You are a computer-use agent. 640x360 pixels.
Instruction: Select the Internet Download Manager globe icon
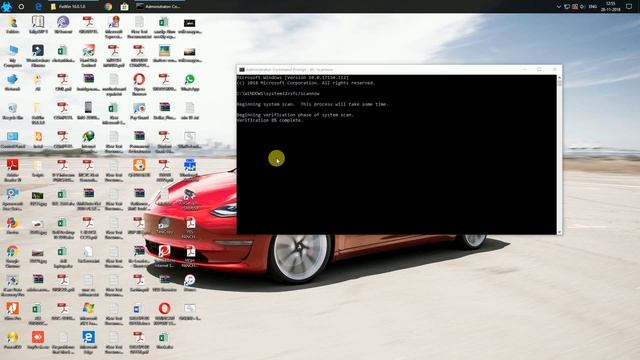[89, 142]
